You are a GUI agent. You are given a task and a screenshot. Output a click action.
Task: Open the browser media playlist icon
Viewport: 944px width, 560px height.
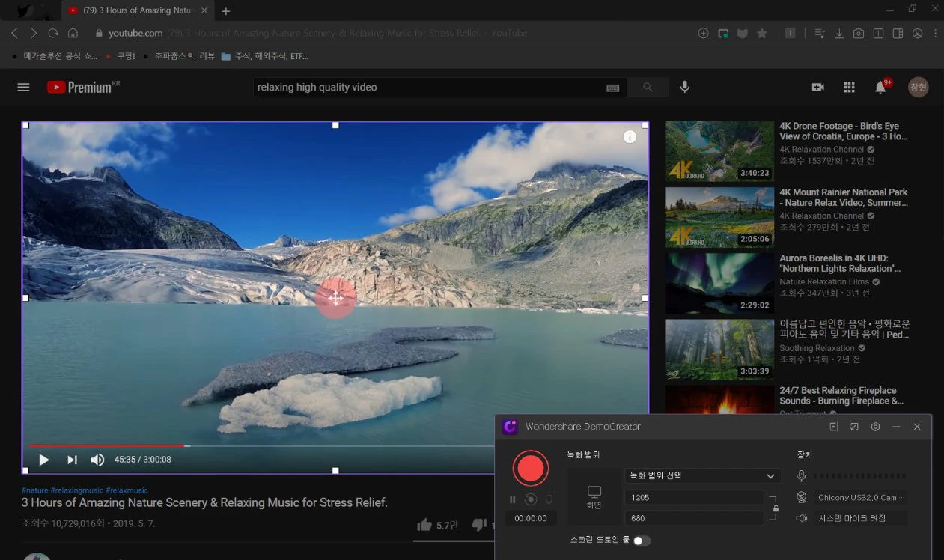point(820,33)
